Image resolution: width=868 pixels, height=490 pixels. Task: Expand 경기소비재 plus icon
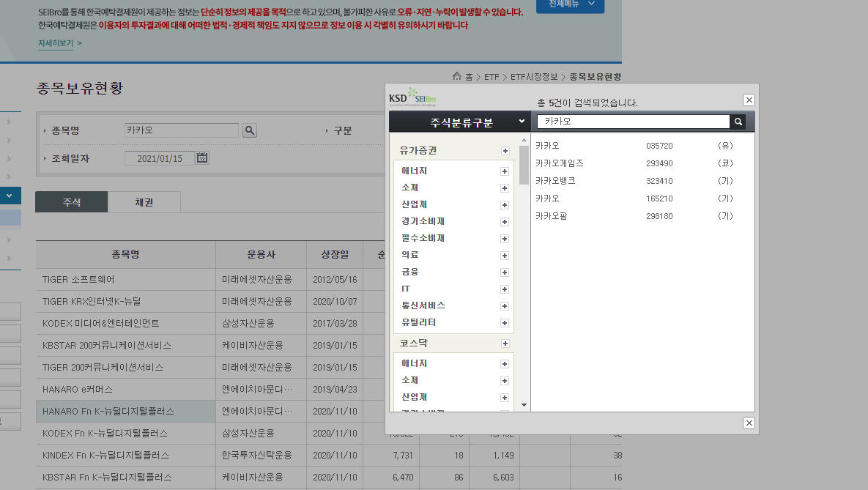pos(504,221)
